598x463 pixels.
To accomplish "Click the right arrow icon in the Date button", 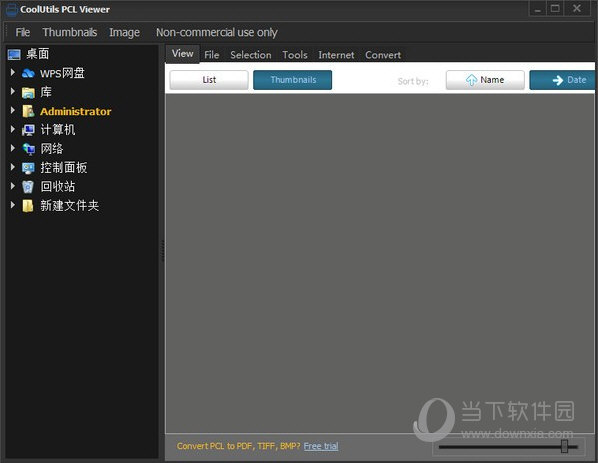I will click(x=558, y=80).
